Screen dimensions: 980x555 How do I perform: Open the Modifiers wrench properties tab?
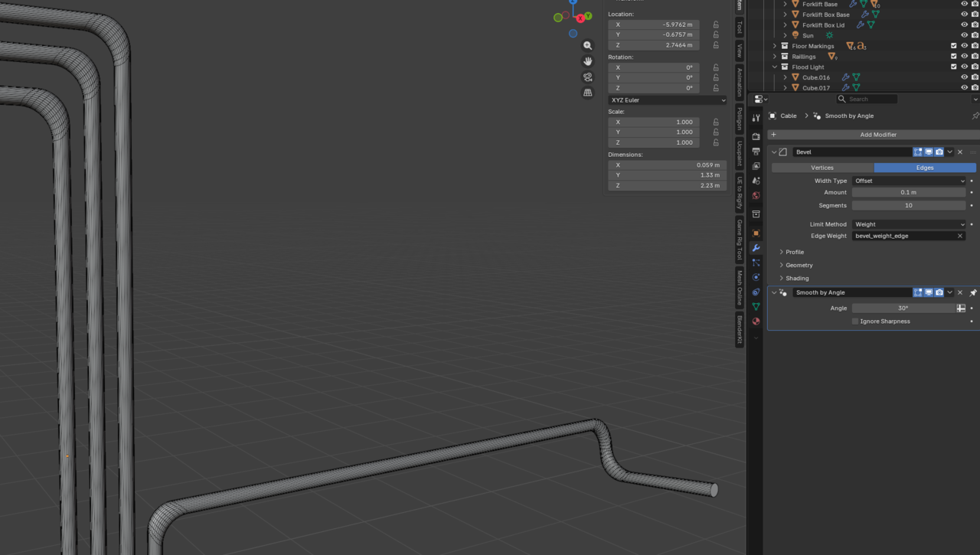(756, 248)
